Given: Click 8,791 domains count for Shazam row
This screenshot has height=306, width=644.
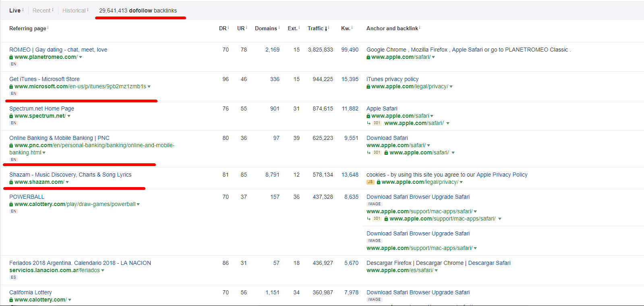Looking at the screenshot, I should pos(272,175).
